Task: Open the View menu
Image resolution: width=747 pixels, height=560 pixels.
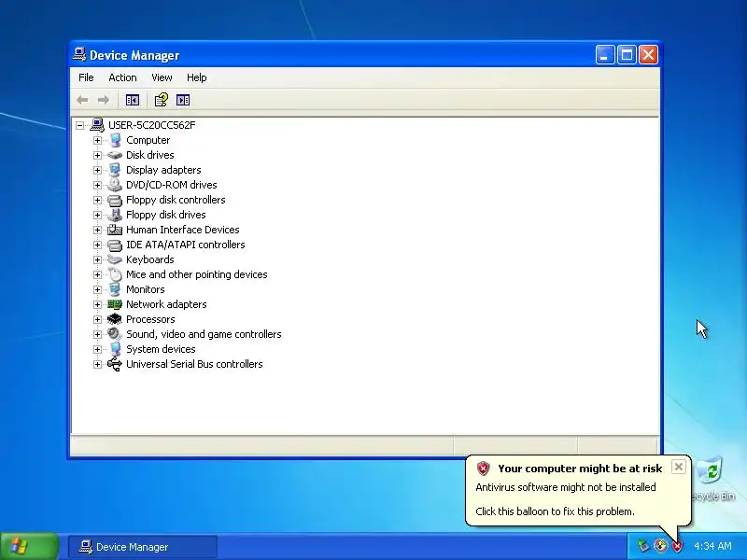Action: coord(162,77)
